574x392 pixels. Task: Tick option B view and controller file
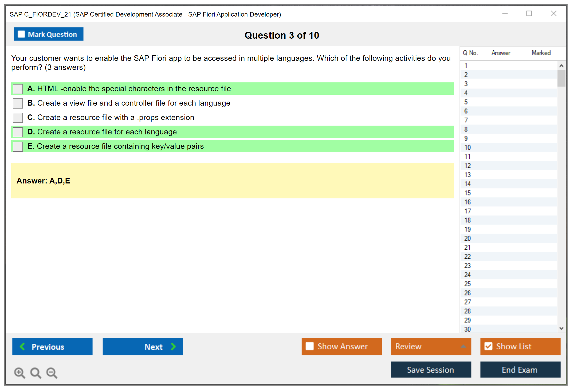(x=18, y=103)
